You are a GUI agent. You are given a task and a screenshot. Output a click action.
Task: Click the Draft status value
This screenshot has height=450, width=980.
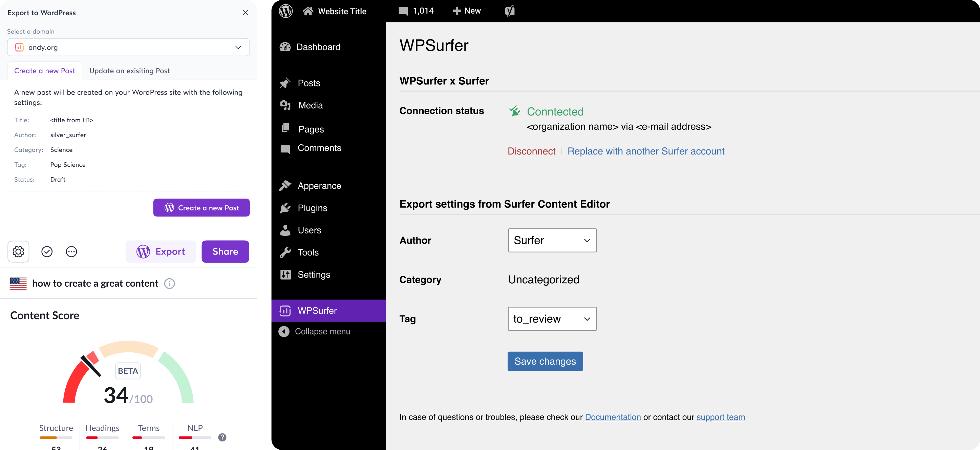point(58,179)
